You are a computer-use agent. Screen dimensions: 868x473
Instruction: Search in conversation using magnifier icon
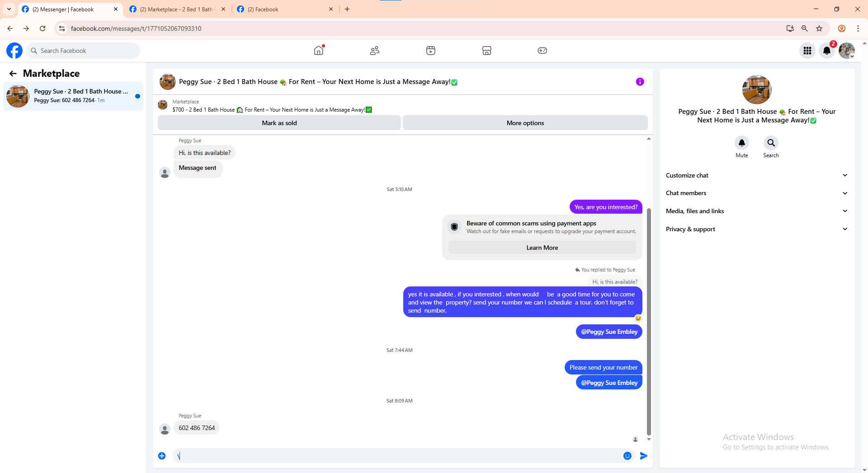coord(771,143)
